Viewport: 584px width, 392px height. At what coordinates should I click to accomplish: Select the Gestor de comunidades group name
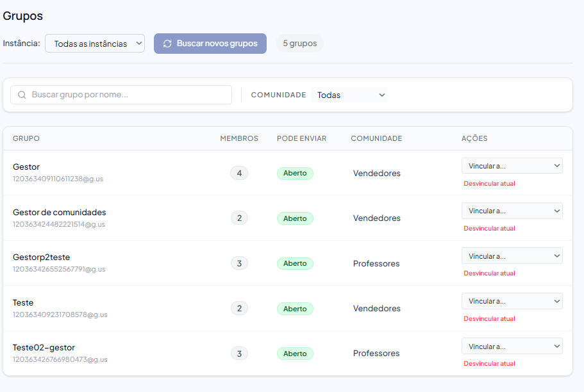59,212
